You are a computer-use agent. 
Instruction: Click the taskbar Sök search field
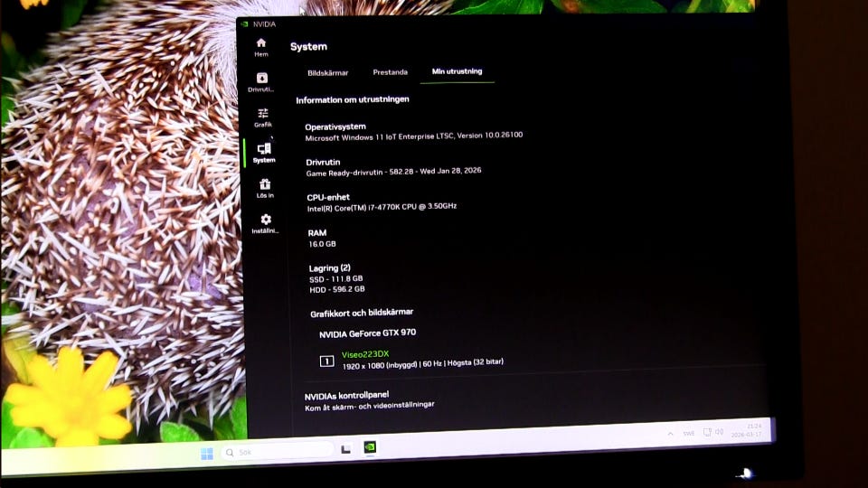pos(277,452)
